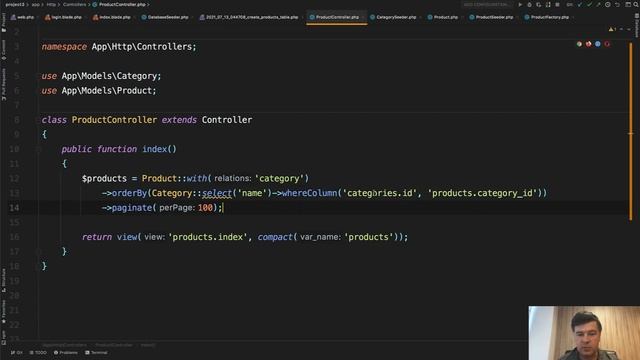The image size is (640, 360).
Task: Click 'App\Models\Category' import text
Action: click(109, 76)
